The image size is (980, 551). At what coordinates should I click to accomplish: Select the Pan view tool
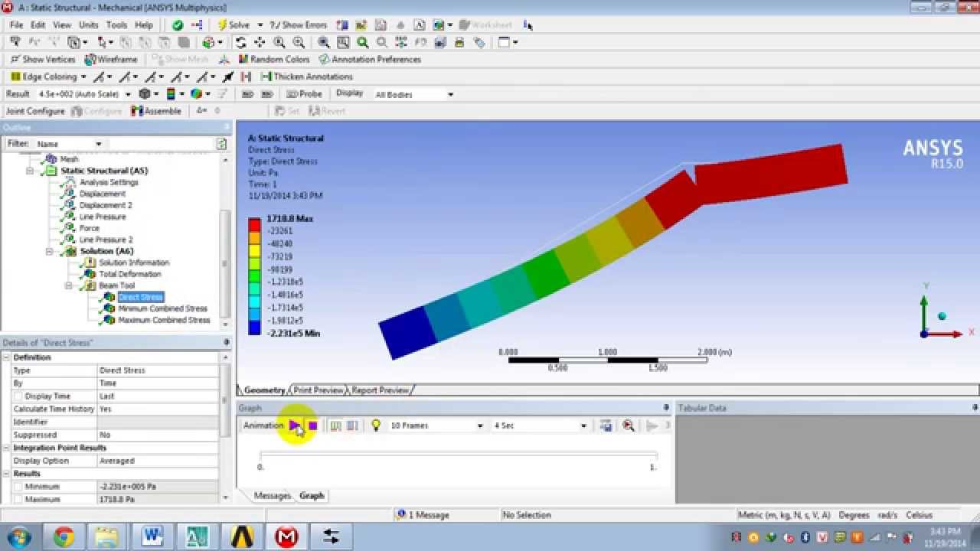point(260,43)
